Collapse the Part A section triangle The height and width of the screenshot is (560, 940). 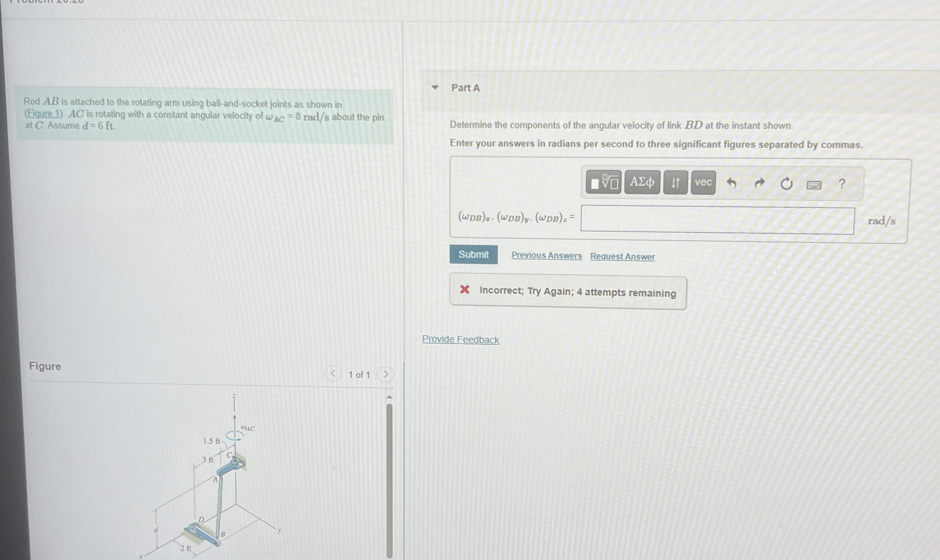click(435, 87)
